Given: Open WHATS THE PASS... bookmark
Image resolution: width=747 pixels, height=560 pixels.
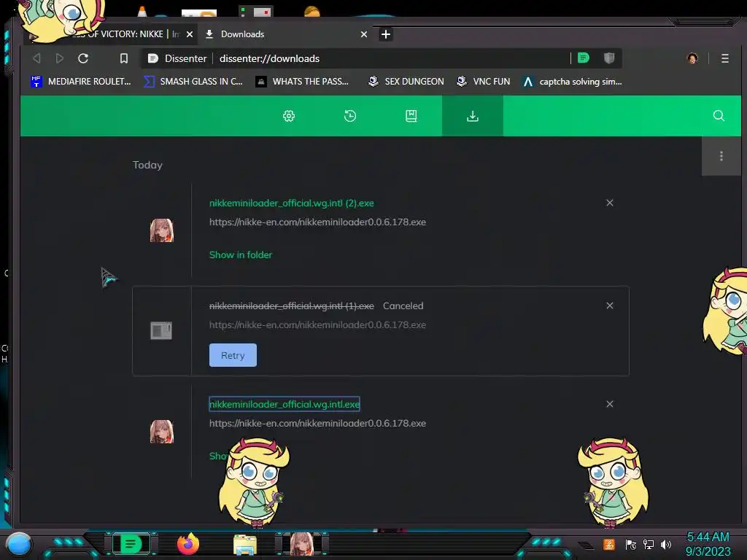Looking at the screenshot, I should pos(302,82).
